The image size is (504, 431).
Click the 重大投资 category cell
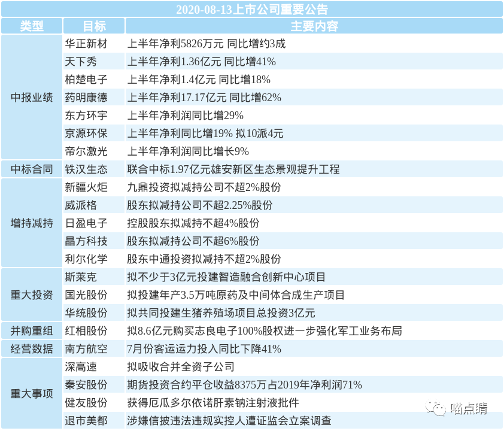(x=32, y=295)
